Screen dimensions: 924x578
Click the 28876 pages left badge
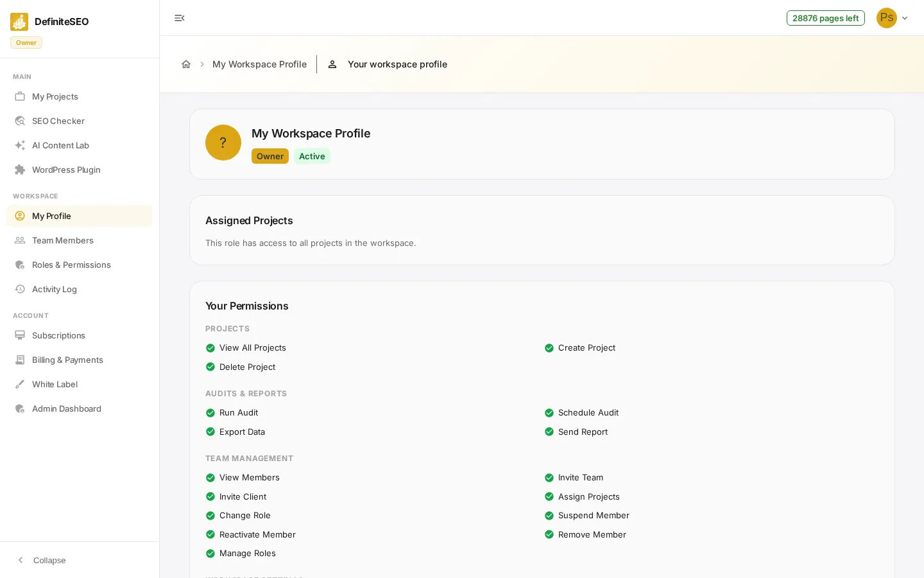tap(826, 18)
